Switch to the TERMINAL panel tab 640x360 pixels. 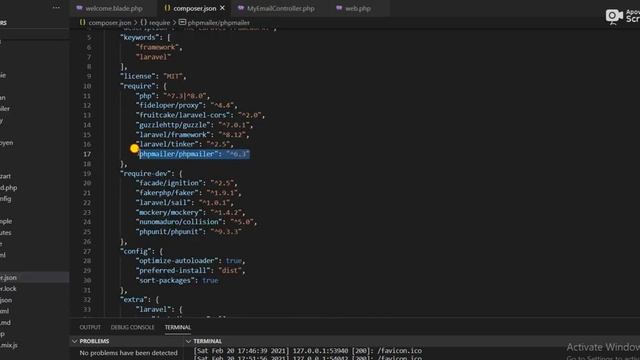coord(178,327)
